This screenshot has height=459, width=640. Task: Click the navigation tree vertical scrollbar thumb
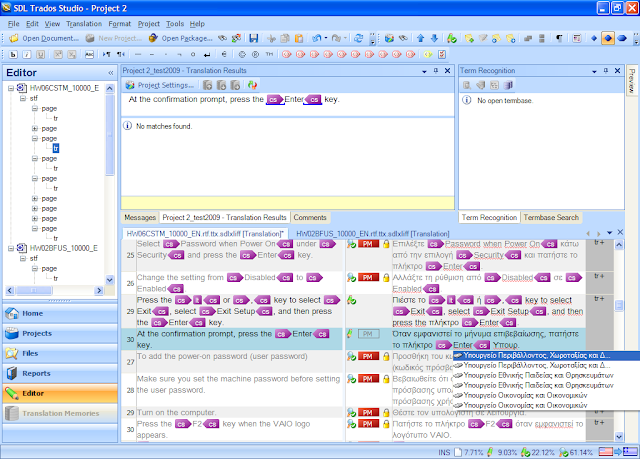coord(110,135)
